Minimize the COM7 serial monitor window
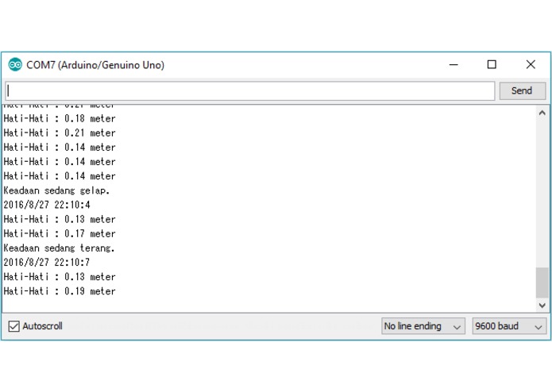Viewport: 552px width, 392px height. pos(454,65)
